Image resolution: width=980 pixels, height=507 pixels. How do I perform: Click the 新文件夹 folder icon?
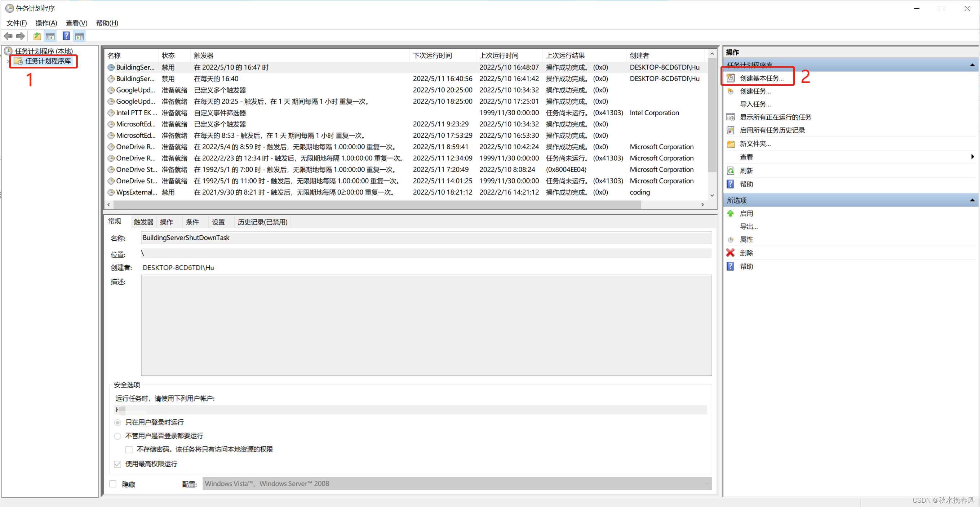pyautogui.click(x=731, y=144)
